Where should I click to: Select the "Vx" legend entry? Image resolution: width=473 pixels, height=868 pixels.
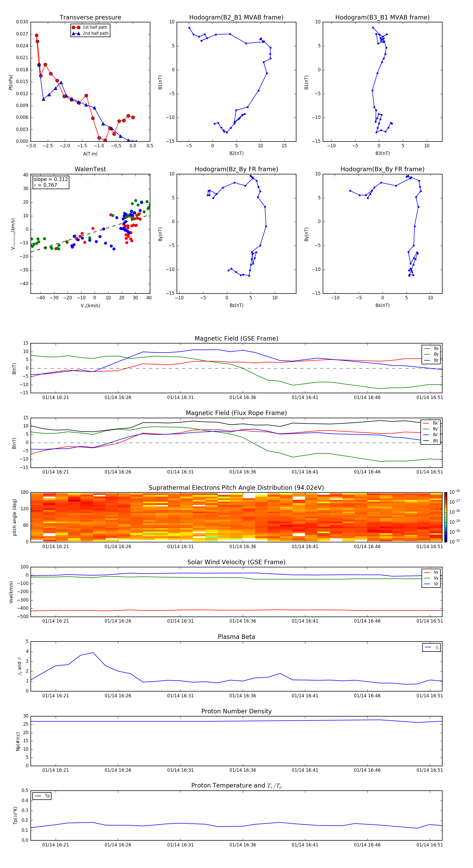(431, 572)
